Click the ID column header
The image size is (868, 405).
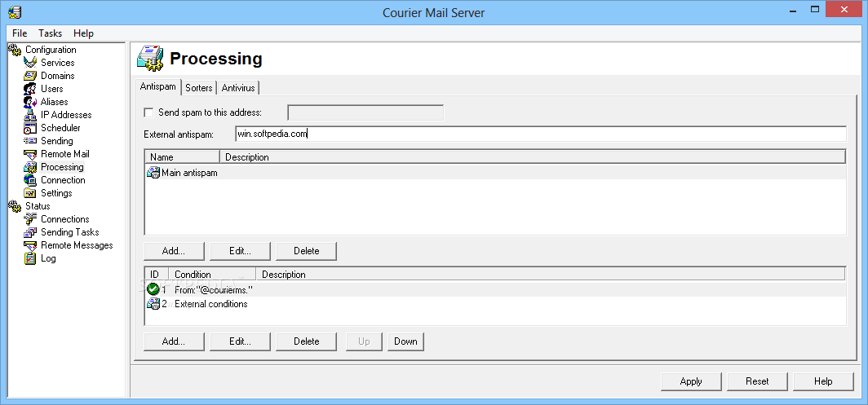[157, 275]
